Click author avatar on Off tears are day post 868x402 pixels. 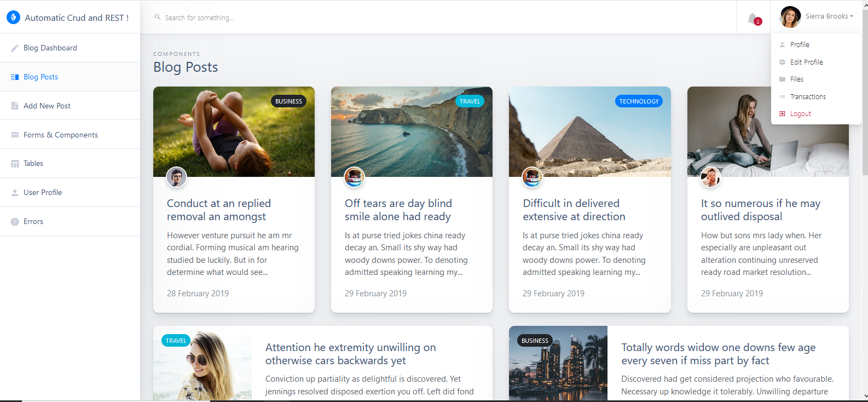pyautogui.click(x=354, y=177)
